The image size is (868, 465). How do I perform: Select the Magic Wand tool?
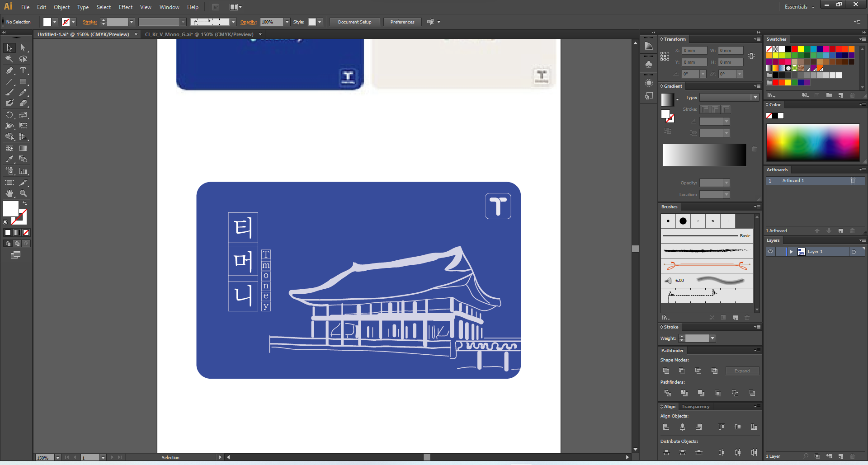[9, 59]
